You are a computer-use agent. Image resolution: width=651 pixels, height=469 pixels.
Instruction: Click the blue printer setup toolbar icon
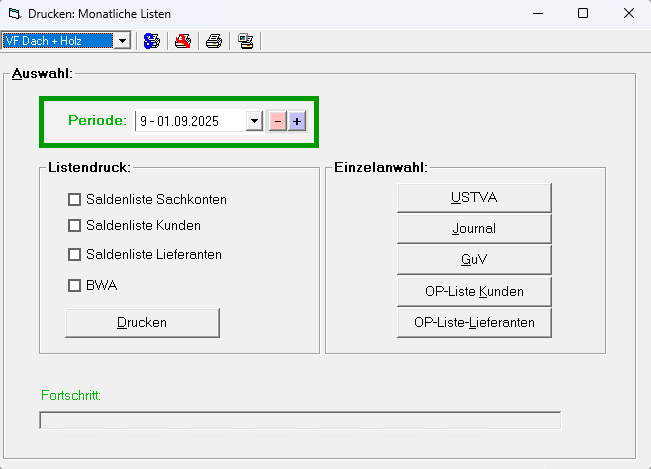(152, 41)
